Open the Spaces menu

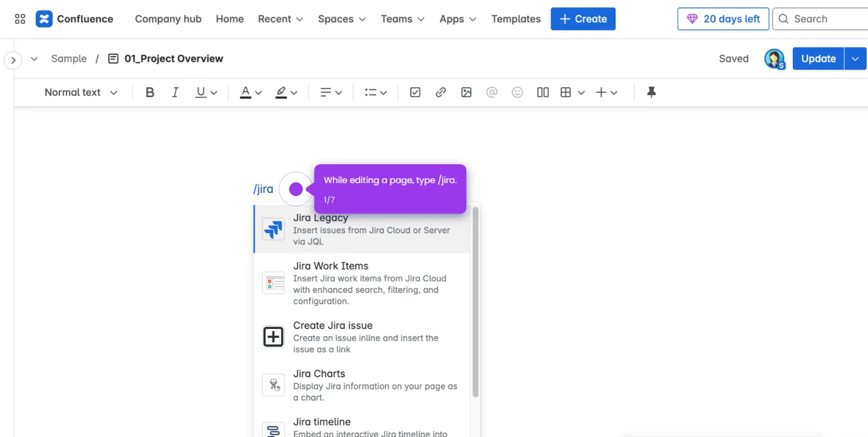coord(342,19)
